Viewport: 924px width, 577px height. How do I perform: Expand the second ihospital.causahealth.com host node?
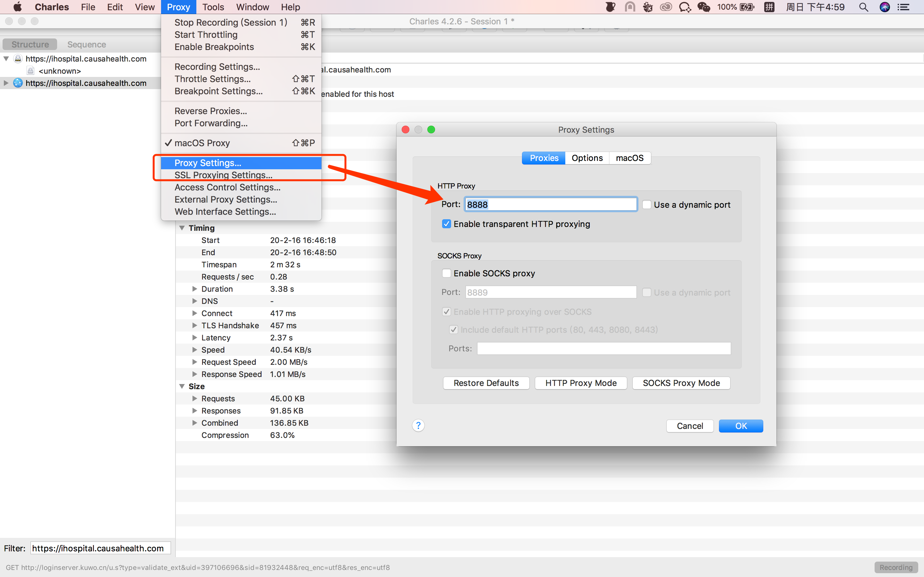click(6, 83)
